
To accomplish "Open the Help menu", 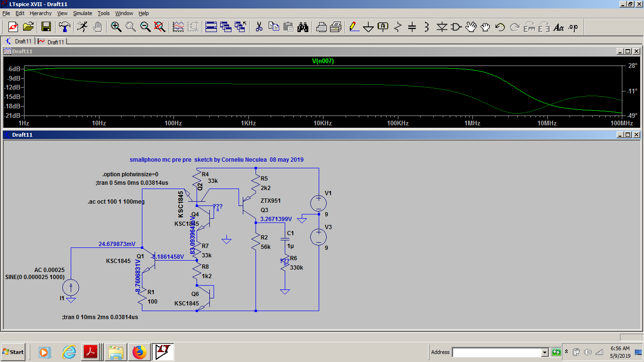I will [x=144, y=13].
